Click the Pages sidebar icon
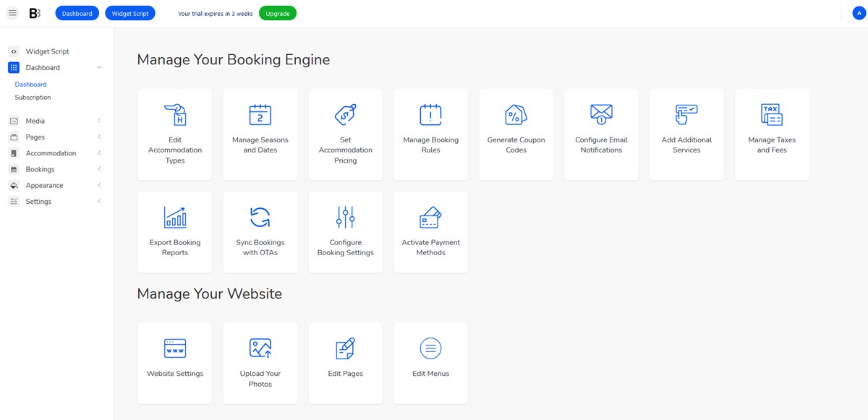The height and width of the screenshot is (420, 868). coord(14,137)
